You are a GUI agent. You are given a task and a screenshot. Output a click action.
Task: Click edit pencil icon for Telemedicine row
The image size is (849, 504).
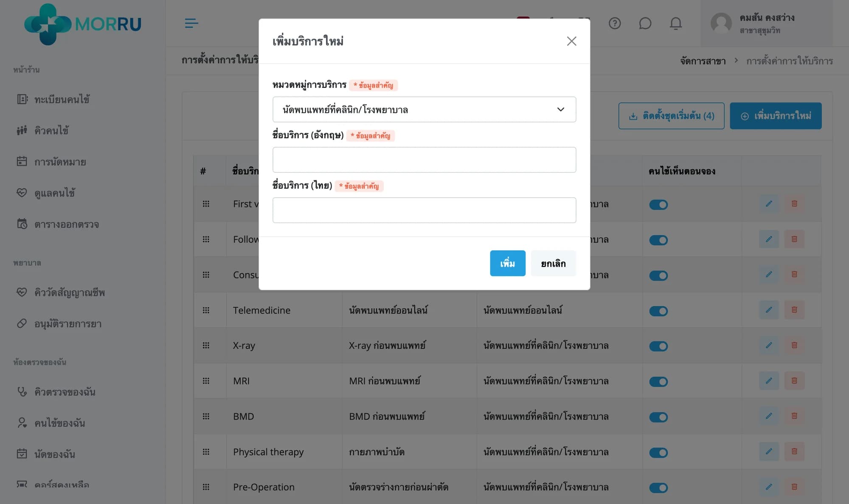pyautogui.click(x=769, y=310)
